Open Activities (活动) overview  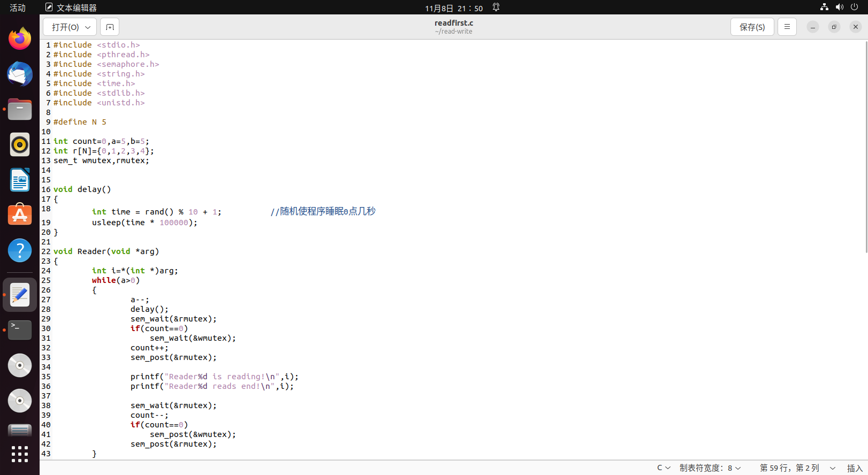[18, 7]
